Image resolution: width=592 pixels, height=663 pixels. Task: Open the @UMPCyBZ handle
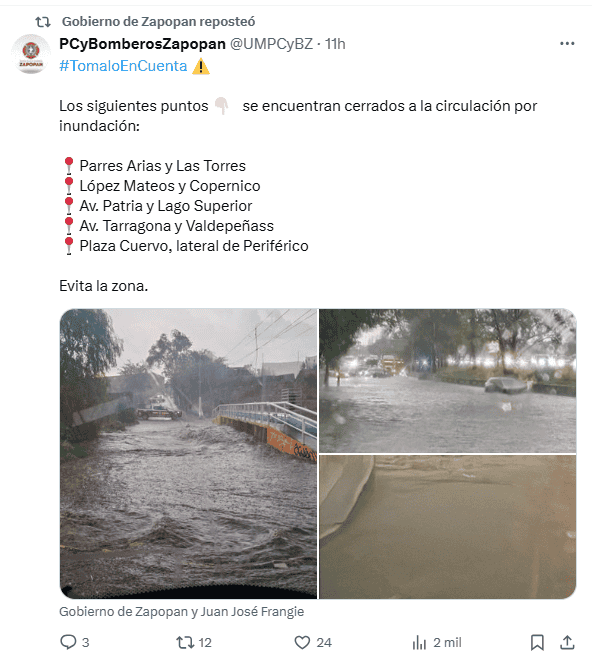pos(271,44)
